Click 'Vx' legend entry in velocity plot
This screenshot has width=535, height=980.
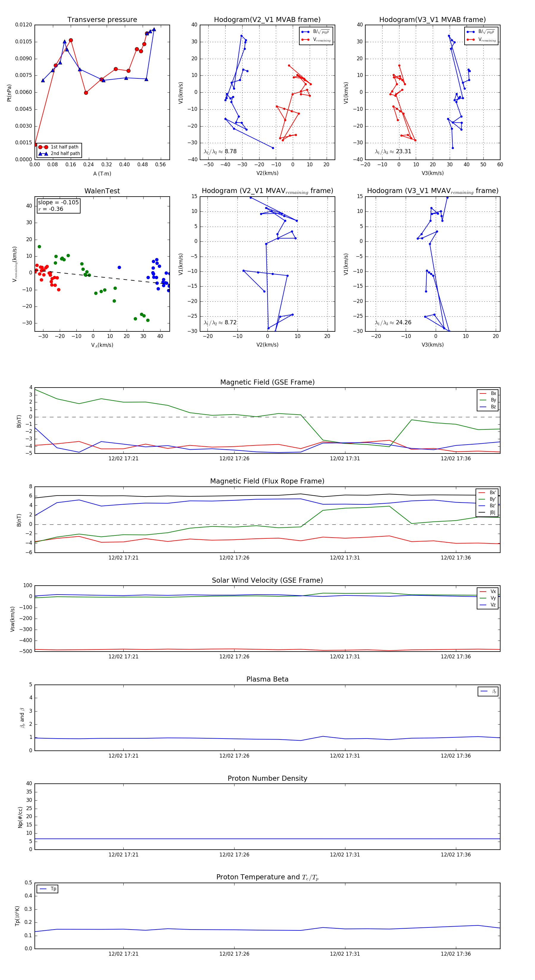click(x=488, y=592)
